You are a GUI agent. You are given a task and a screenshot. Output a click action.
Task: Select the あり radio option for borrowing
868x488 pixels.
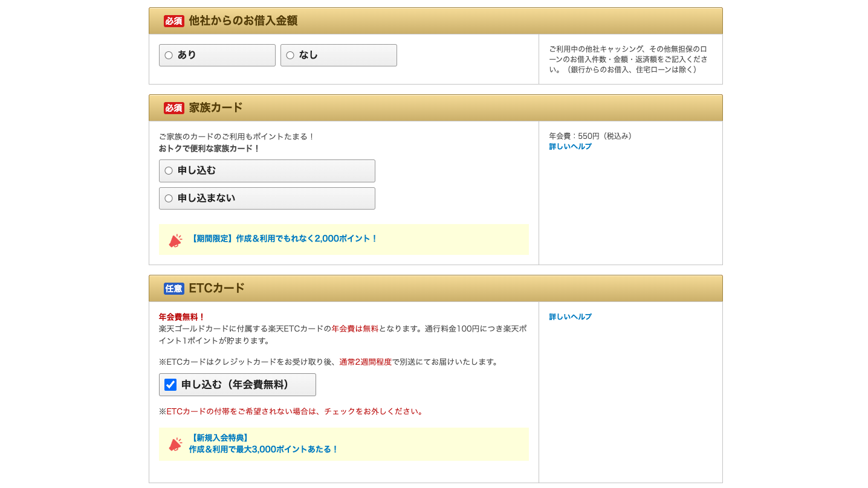point(168,55)
